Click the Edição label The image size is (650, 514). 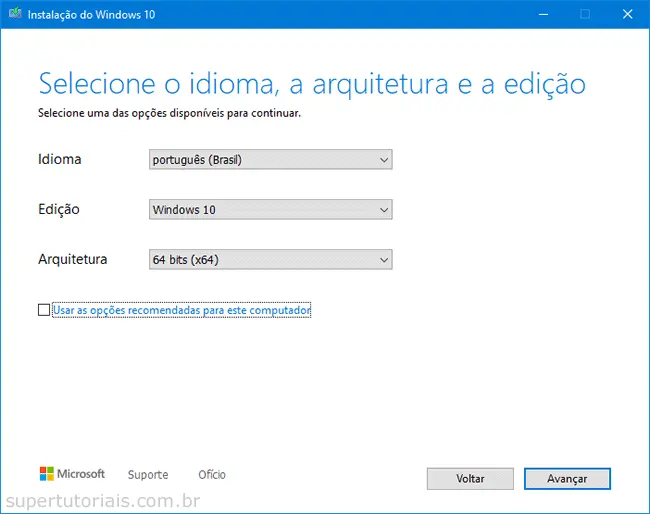point(59,209)
